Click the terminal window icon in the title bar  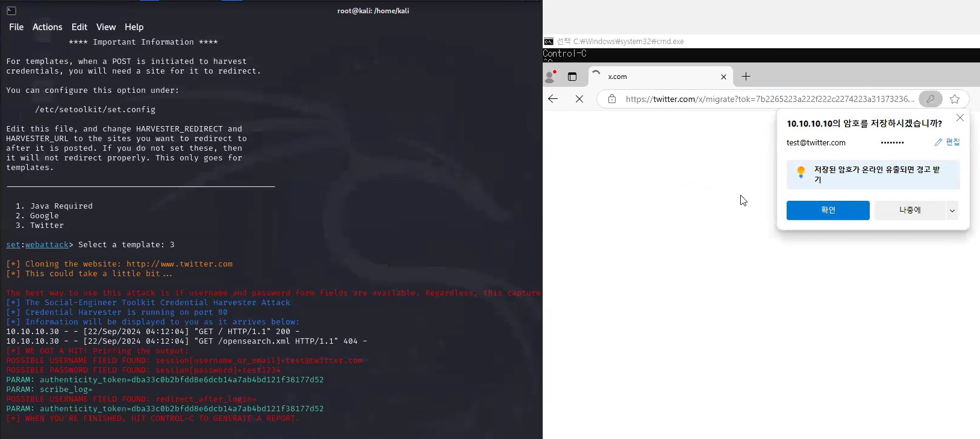point(11,10)
